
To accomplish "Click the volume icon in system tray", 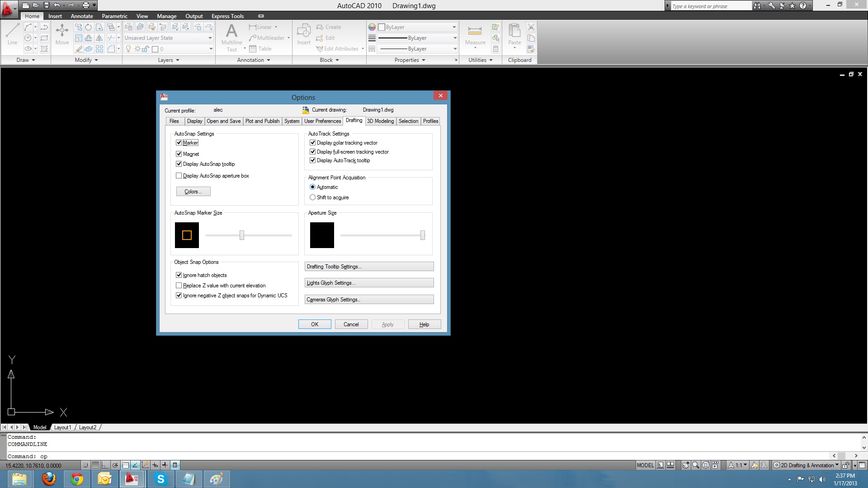I will (822, 479).
